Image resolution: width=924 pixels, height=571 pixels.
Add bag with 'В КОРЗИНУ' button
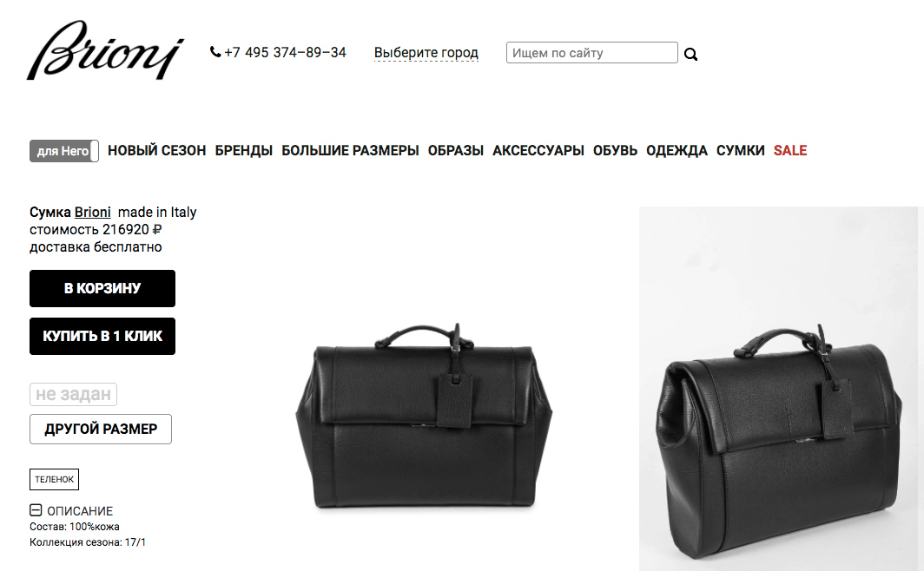102,288
